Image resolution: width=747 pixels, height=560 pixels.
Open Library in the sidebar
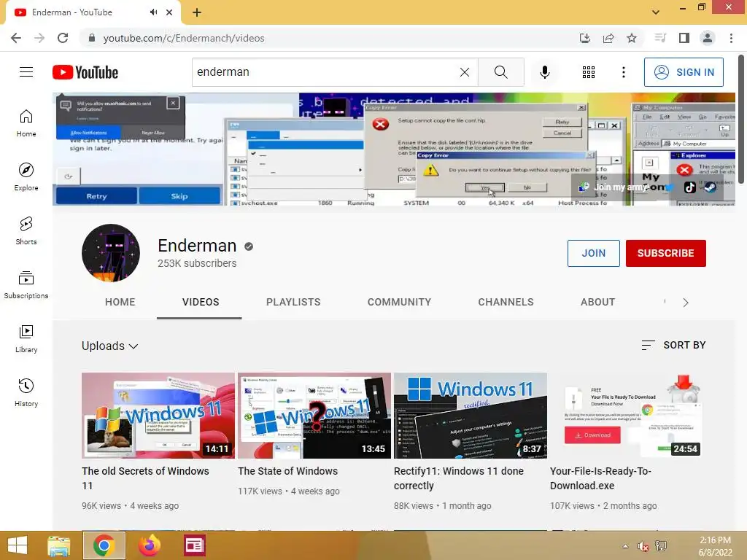click(26, 338)
